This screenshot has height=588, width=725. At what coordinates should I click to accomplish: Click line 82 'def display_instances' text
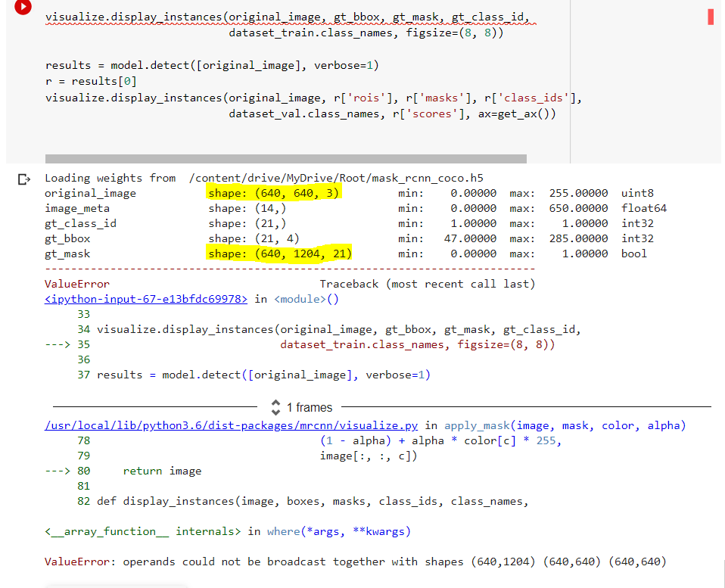click(303, 501)
